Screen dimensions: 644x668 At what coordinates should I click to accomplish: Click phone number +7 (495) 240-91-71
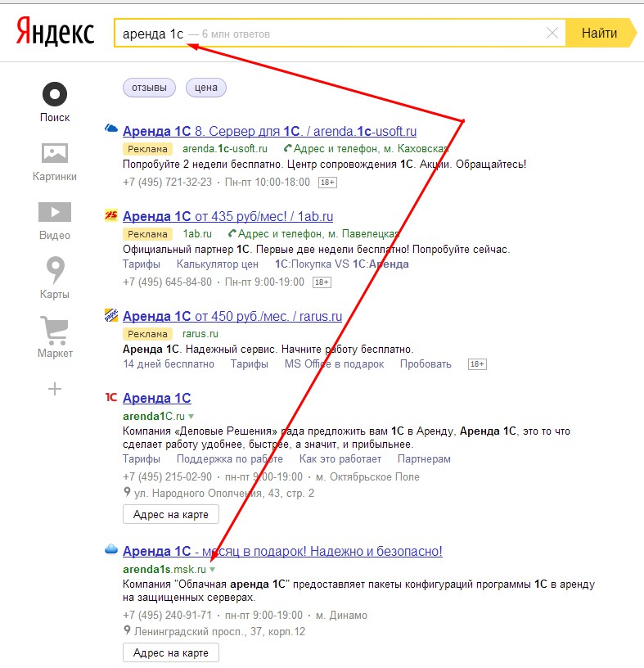click(x=168, y=615)
